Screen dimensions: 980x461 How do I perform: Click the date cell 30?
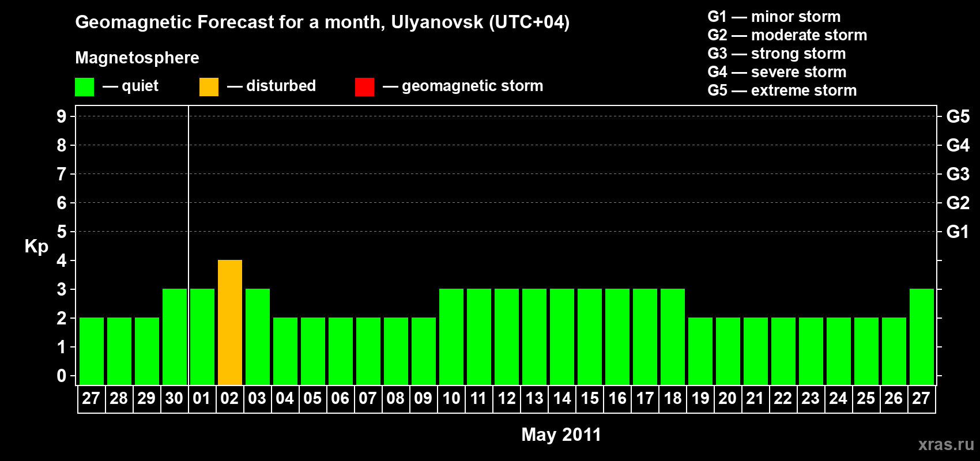[175, 399]
